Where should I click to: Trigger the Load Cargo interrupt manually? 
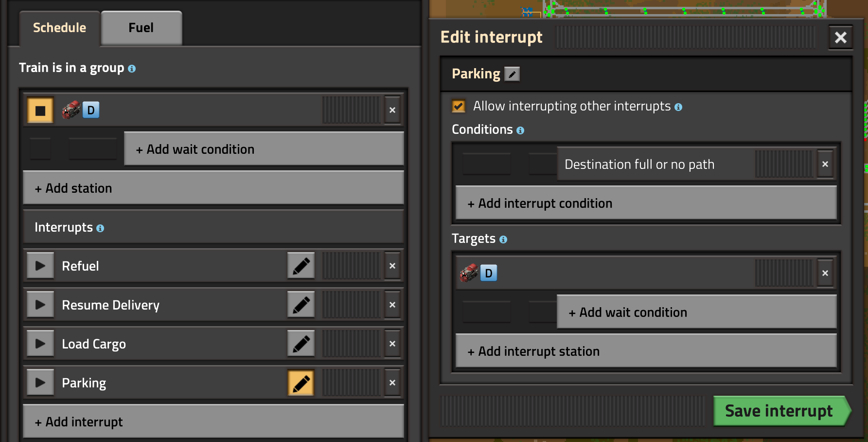40,344
